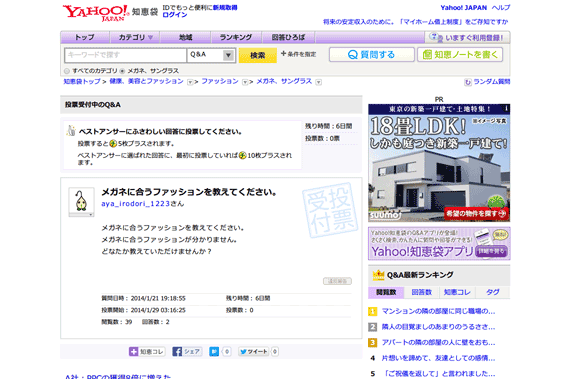Click the note icon in 知恵ノートを書く
The width and height of the screenshot is (570, 379).
pyautogui.click(x=427, y=55)
